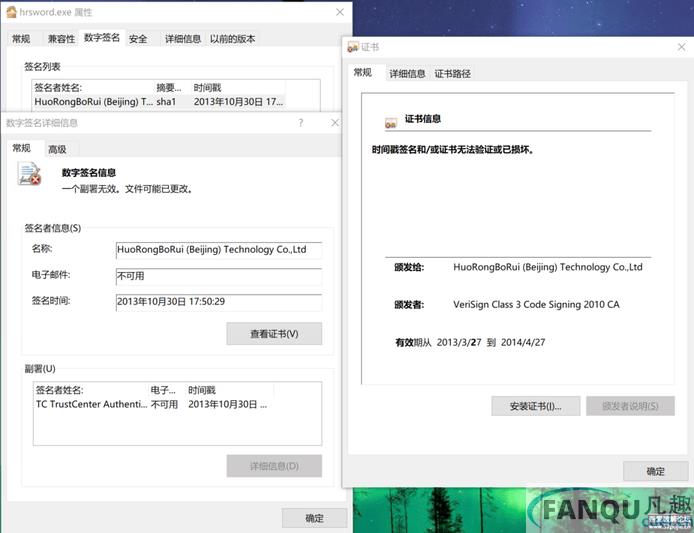
Task: Open the 安全 tab
Action: point(138,39)
